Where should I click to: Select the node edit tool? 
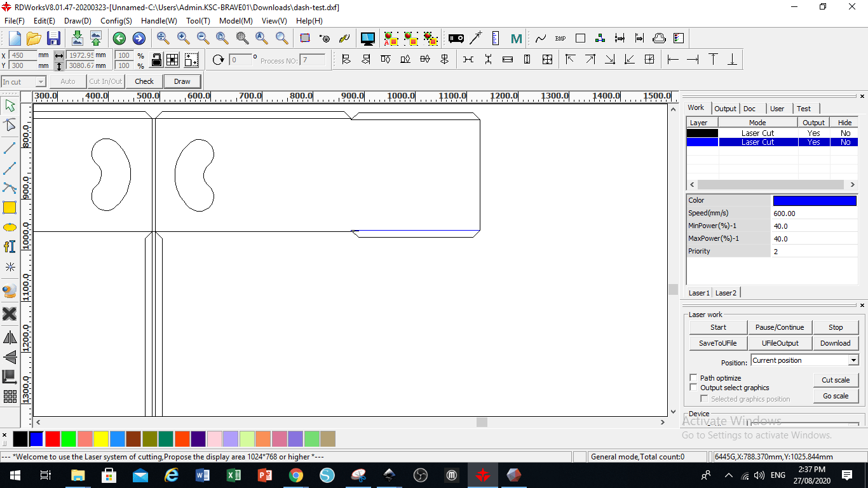pos(10,125)
